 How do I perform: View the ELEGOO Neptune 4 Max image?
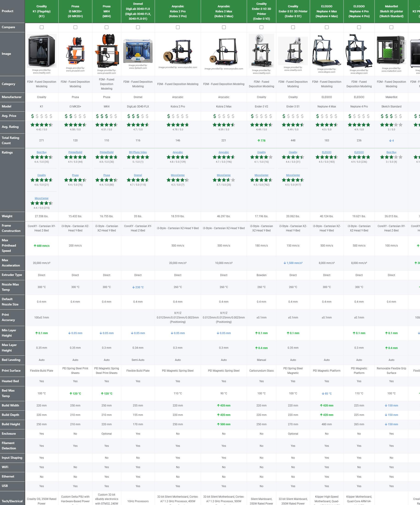(327, 51)
